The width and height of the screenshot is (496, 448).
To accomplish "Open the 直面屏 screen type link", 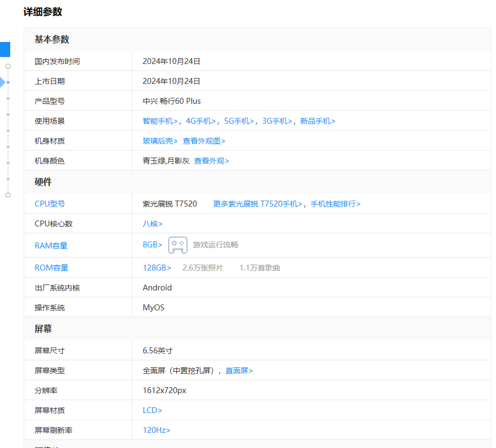I will [239, 371].
